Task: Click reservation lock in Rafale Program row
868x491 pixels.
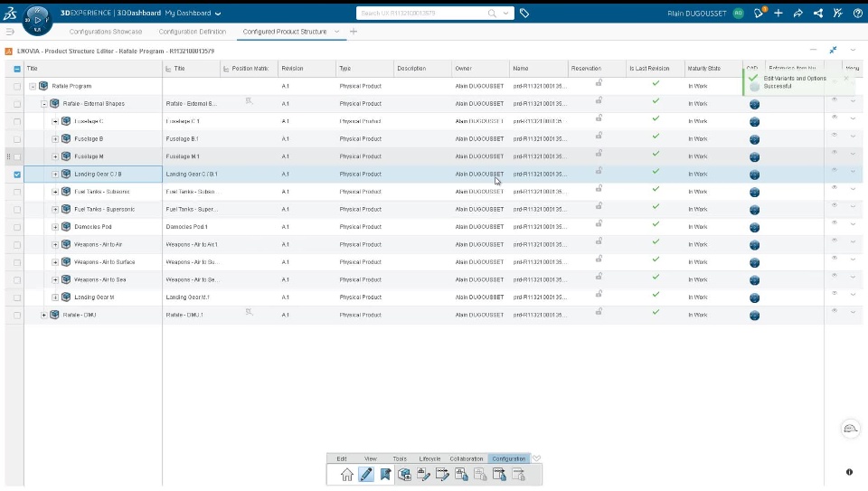Action: 599,83
